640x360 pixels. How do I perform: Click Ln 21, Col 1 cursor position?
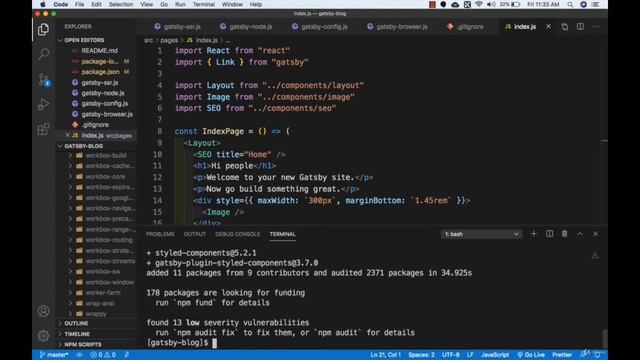pos(385,355)
